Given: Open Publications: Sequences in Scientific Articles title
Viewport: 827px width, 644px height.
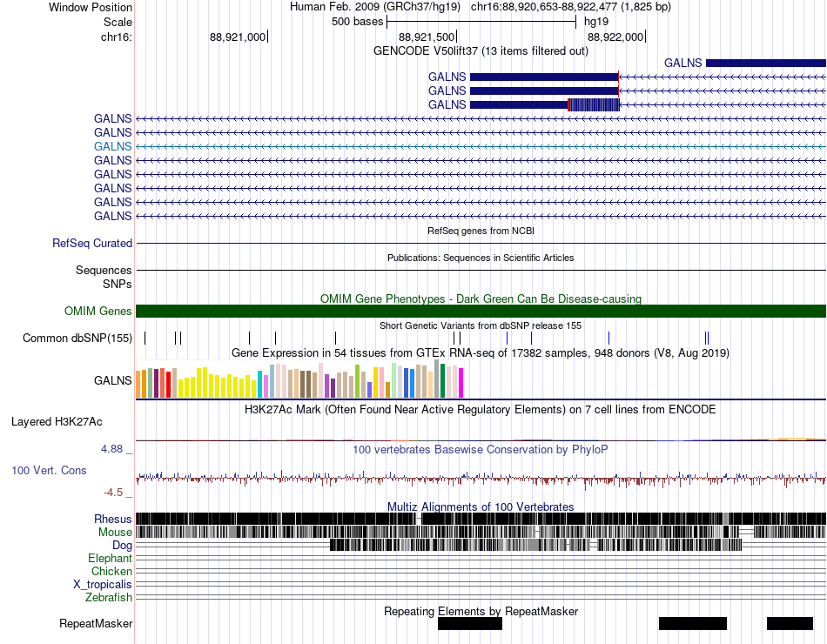Looking at the screenshot, I should click(481, 258).
